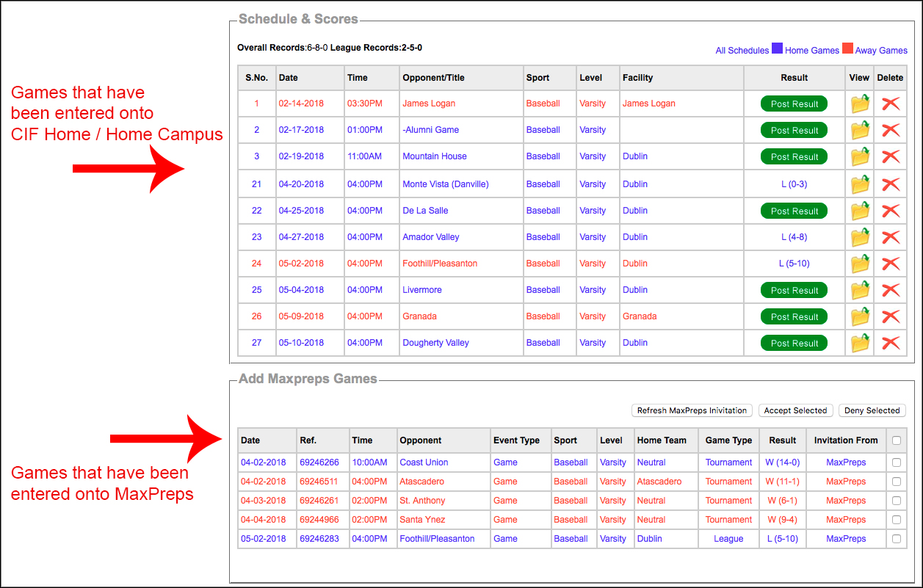
Task: Open view folder for Dougherty Valley game
Action: click(x=860, y=344)
